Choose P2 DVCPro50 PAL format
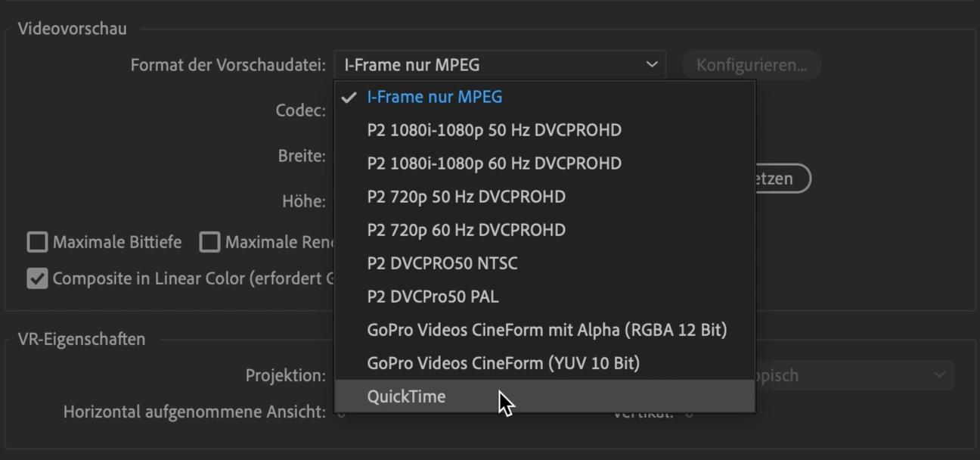This screenshot has height=460, width=980. click(433, 297)
